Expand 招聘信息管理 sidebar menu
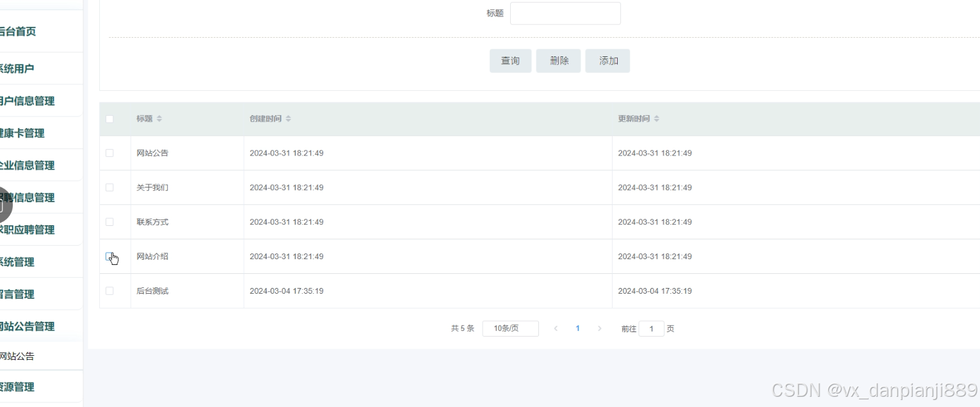The image size is (980, 407). [x=41, y=198]
